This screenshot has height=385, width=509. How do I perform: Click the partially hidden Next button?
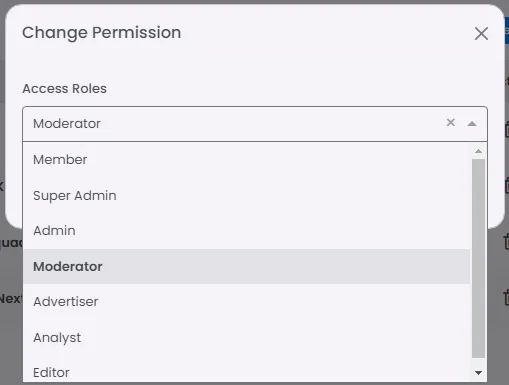[x=11, y=298]
